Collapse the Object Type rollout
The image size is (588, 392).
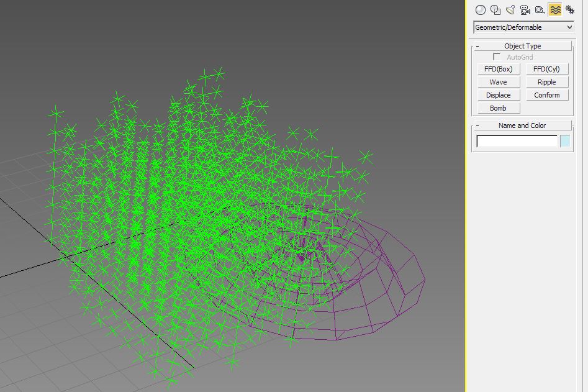[522, 46]
